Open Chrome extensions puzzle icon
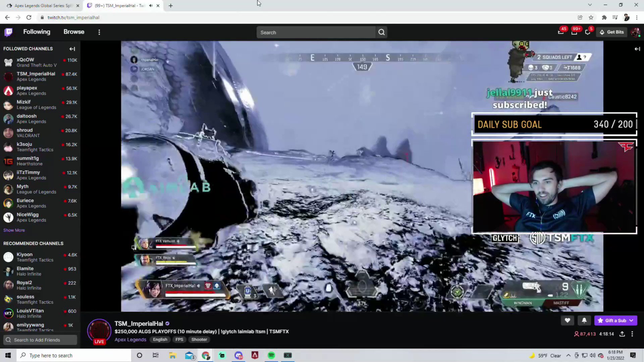 pyautogui.click(x=604, y=17)
